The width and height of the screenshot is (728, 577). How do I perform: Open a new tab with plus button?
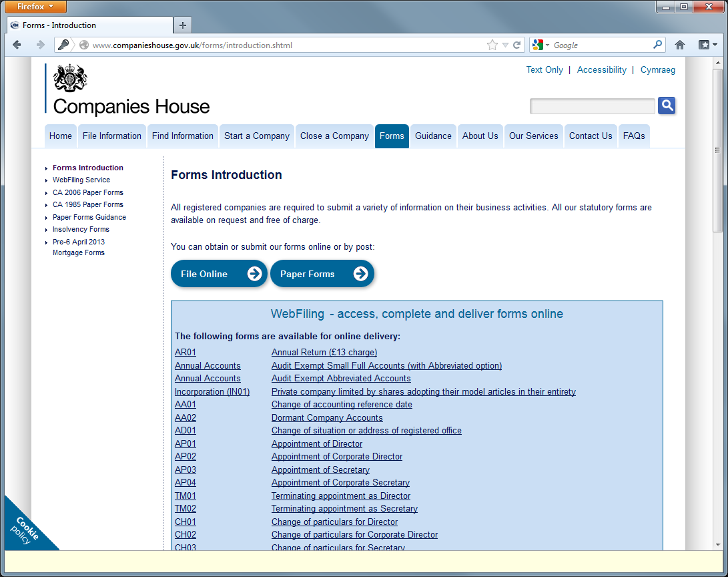[x=182, y=25]
